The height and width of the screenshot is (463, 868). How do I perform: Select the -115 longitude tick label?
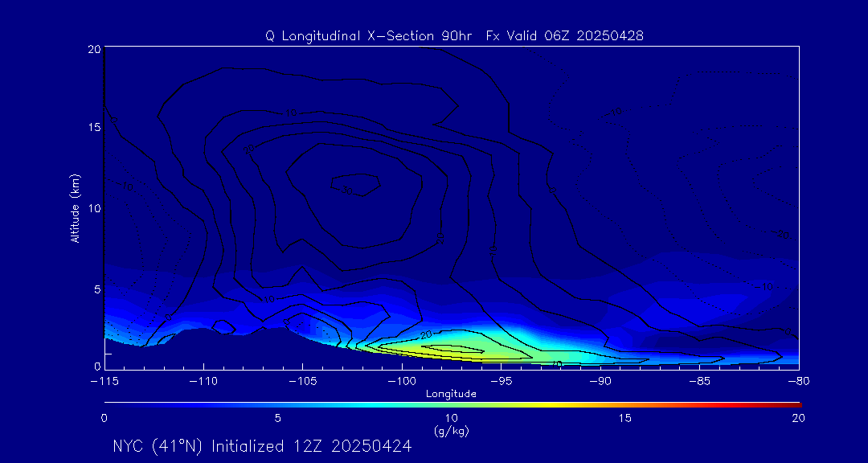(x=104, y=381)
